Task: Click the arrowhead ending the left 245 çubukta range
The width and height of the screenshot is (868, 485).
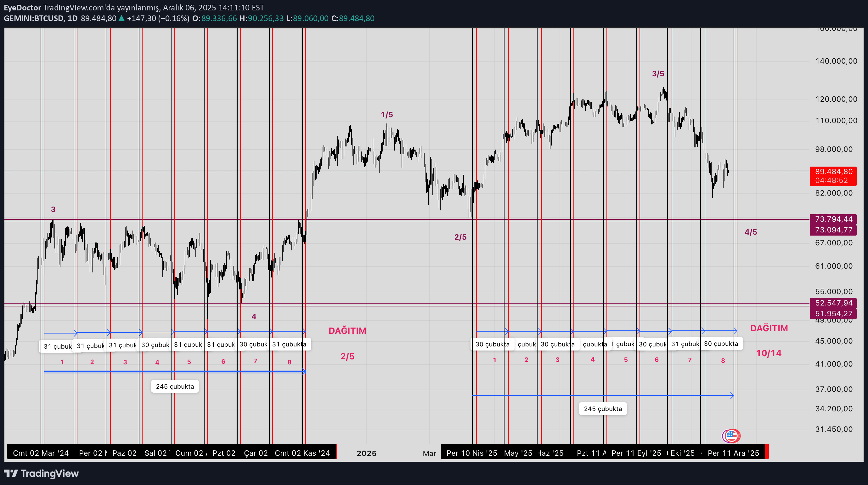Action: coord(304,371)
